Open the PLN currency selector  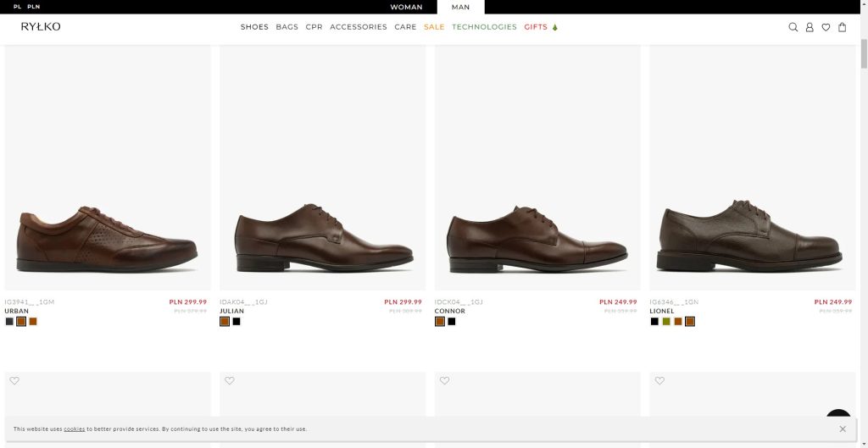click(x=33, y=7)
